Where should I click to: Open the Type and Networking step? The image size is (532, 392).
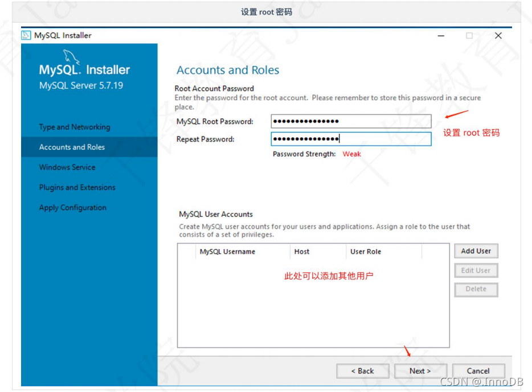point(75,127)
